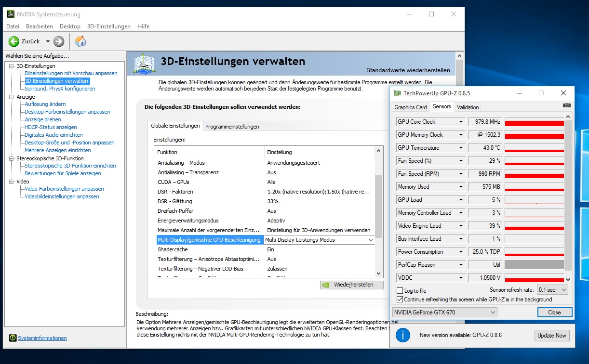Open the GPU Core Clock sensor dropdown

pos(461,122)
